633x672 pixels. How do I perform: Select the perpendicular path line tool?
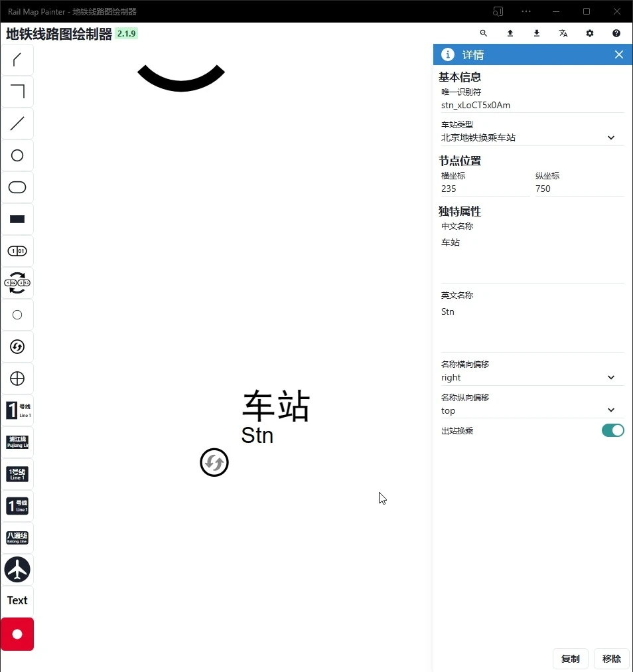click(17, 91)
